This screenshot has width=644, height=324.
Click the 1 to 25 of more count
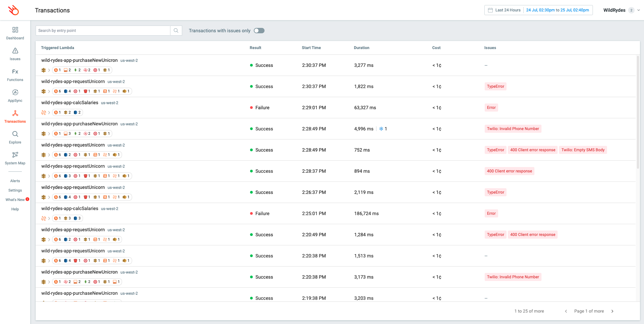[x=529, y=311]
